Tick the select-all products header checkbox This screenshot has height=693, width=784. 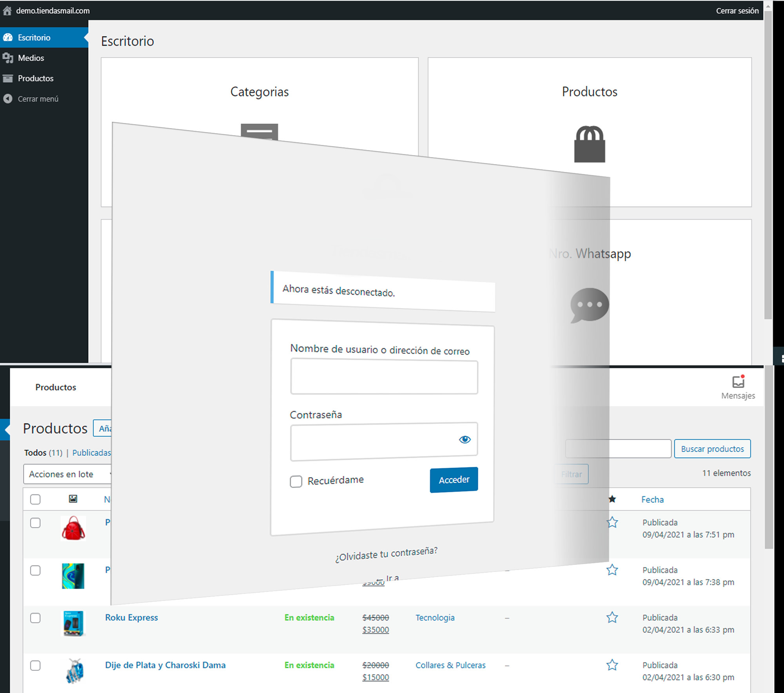pyautogui.click(x=35, y=499)
